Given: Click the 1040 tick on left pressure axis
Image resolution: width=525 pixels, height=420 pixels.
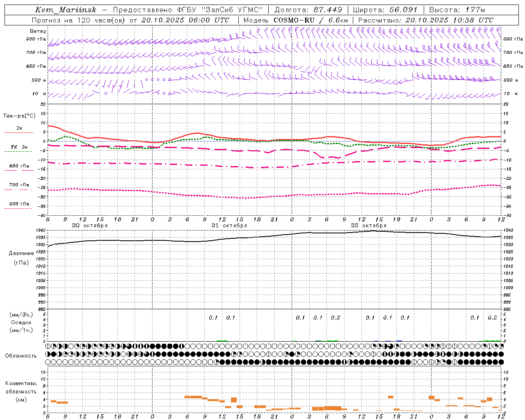Looking at the screenshot, I should [x=41, y=231].
